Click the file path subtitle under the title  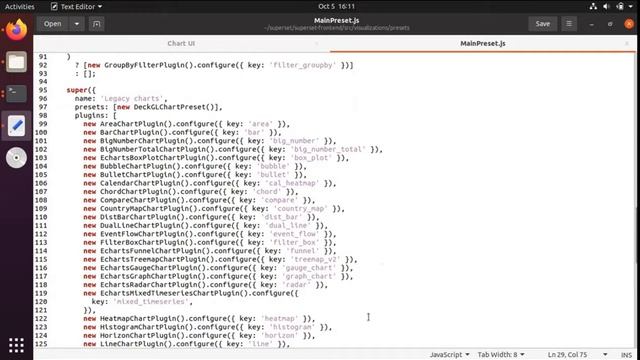337,28
